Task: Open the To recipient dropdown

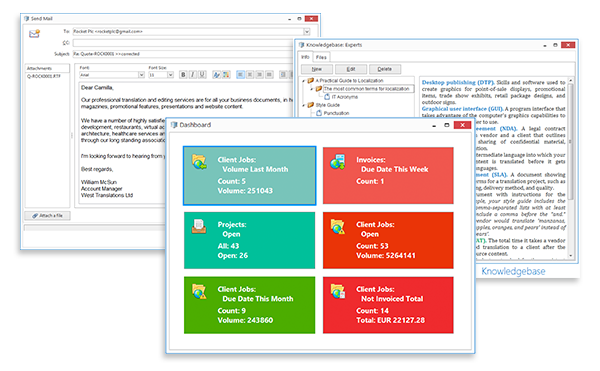Action: pos(307,32)
